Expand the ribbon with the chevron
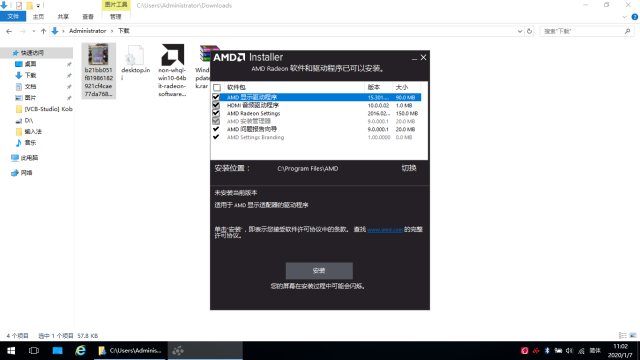 tap(624, 17)
